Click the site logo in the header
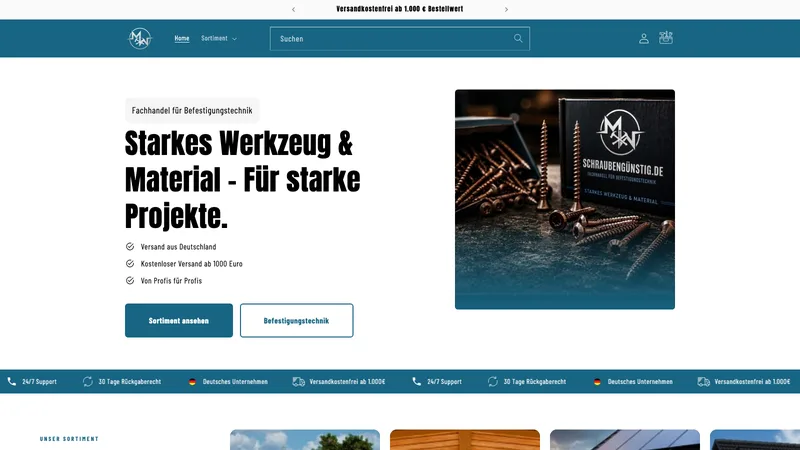The height and width of the screenshot is (450, 800). click(140, 38)
